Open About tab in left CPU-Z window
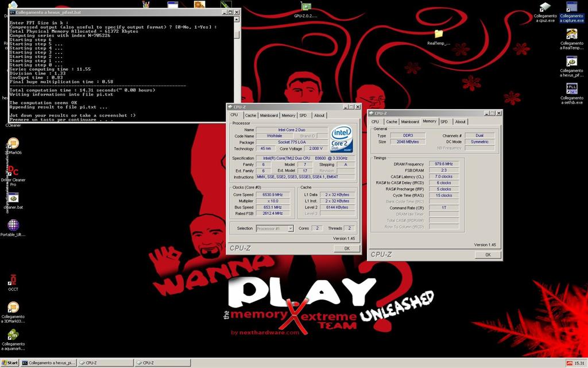 pos(319,115)
